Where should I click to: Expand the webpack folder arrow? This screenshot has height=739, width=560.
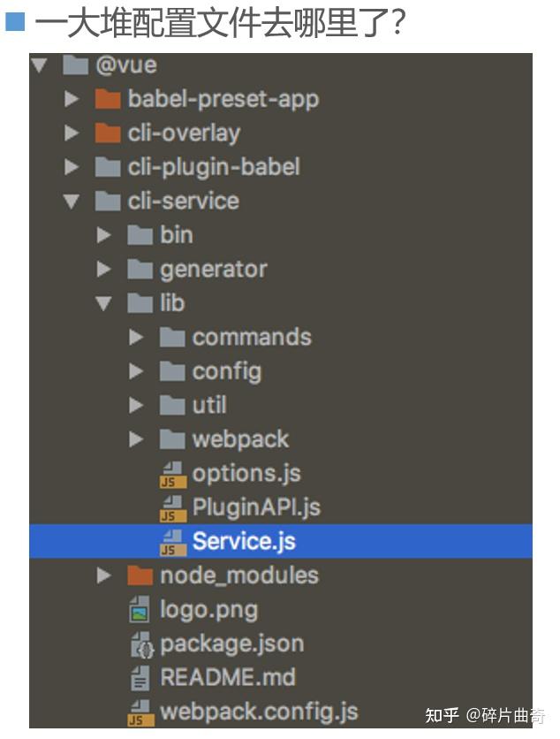[x=136, y=439]
